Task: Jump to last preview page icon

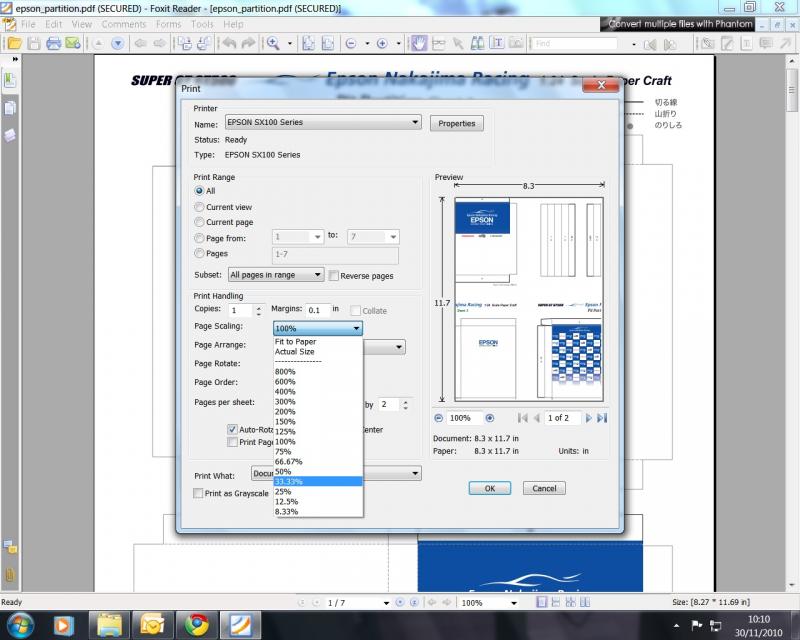Action: click(601, 418)
